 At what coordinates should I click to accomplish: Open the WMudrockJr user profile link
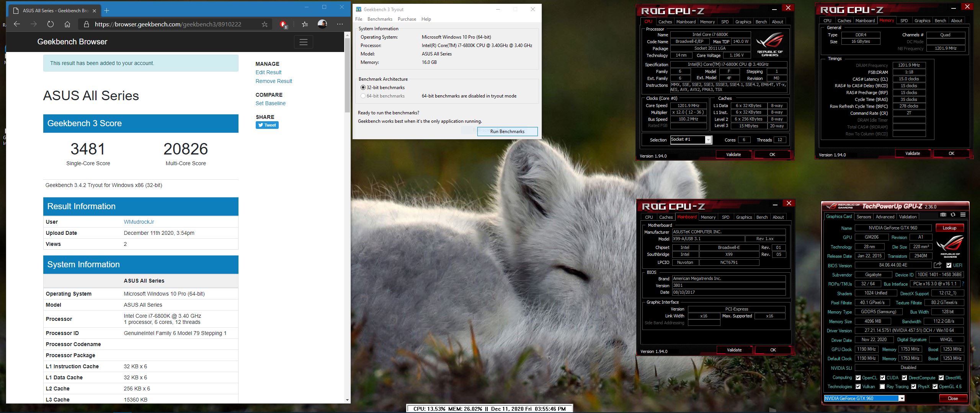[139, 222]
